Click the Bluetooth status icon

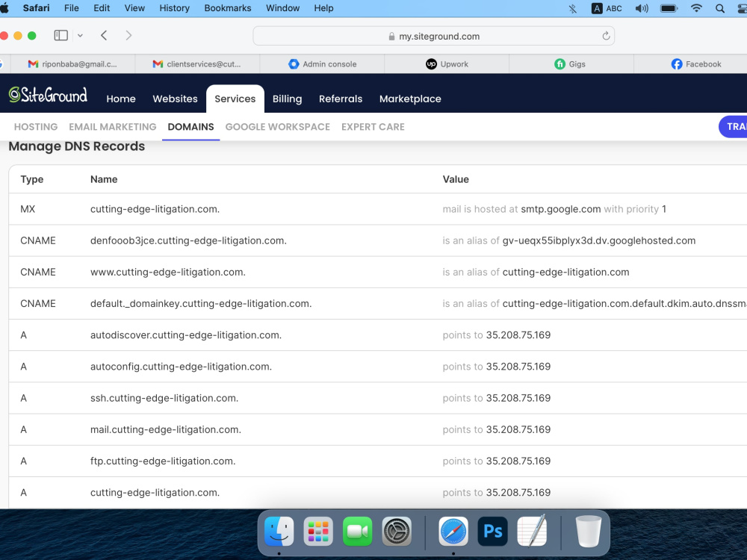point(573,8)
